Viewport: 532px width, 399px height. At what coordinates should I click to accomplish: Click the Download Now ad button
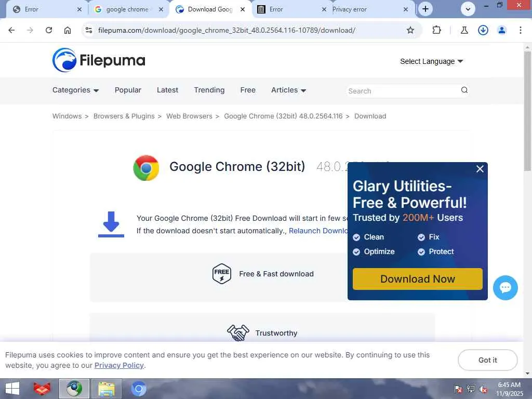click(x=417, y=279)
